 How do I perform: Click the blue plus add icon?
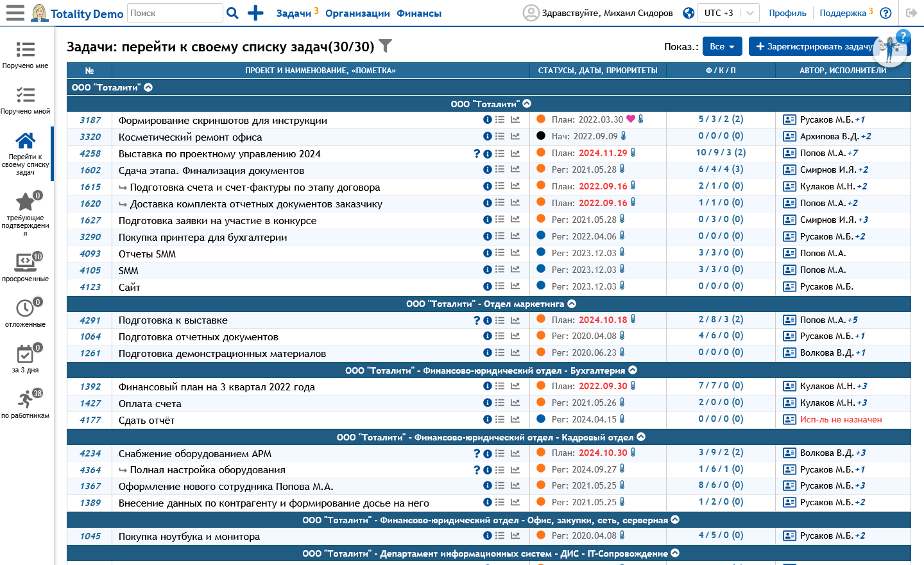[x=255, y=13]
